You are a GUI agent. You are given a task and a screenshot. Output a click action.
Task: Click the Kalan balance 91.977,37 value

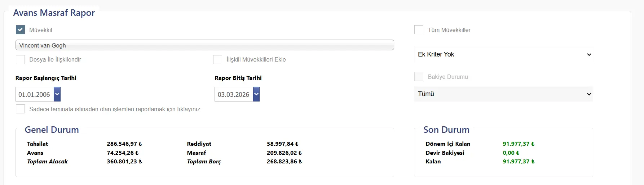click(519, 162)
